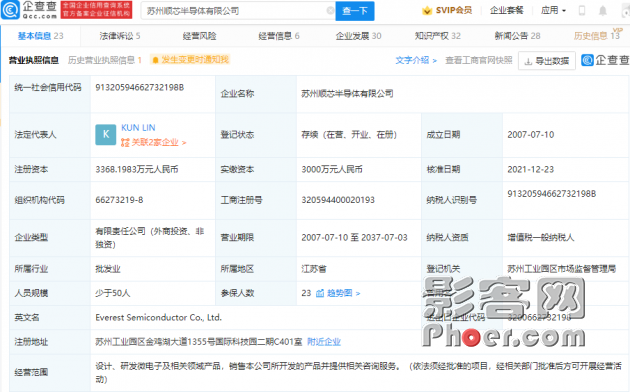
Task: Switch to 企业发展 tab
Action: 358,36
